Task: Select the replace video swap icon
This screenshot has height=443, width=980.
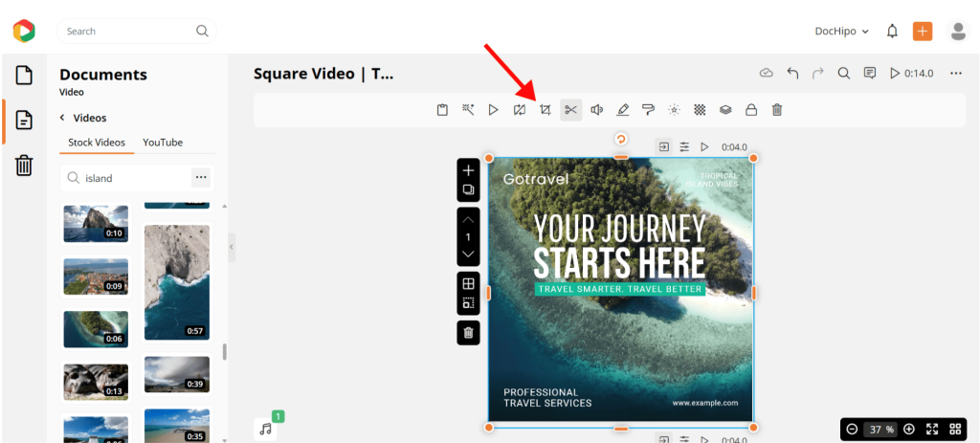Action: (520, 110)
